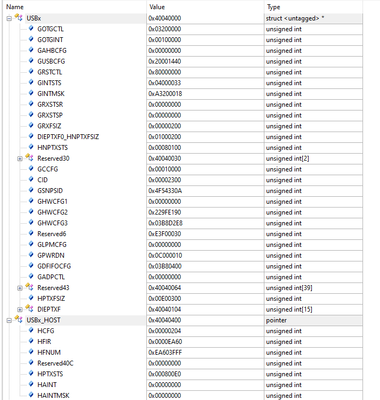Image resolution: width=380 pixels, height=400 pixels.
Task: Click the GOTGCTL field icon
Action: 31,29
